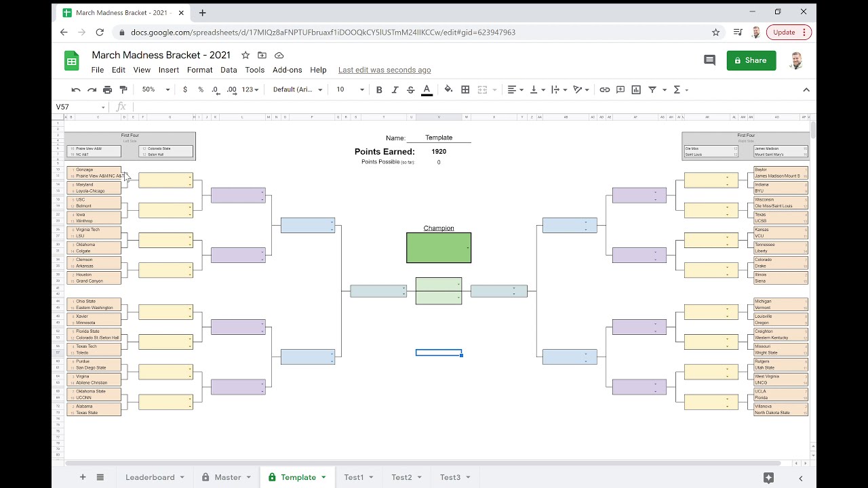
Task: Click the Redo icon in toolbar
Action: [x=92, y=89]
